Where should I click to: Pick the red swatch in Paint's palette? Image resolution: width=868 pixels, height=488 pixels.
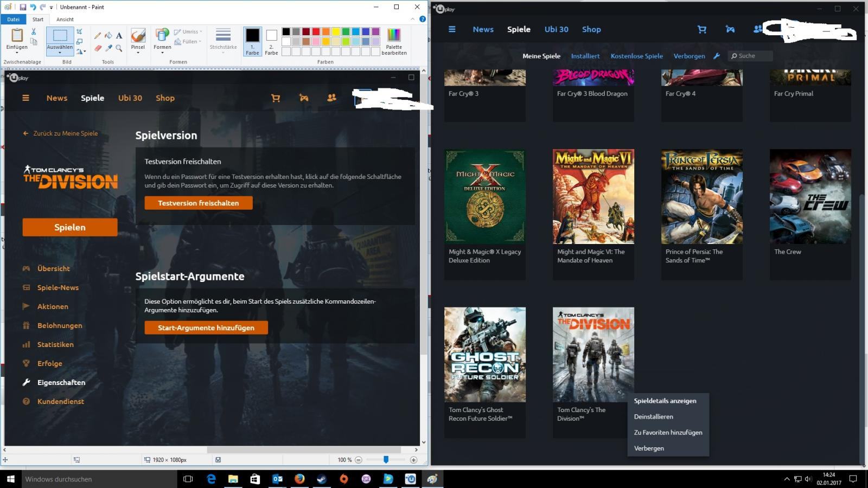click(x=316, y=31)
